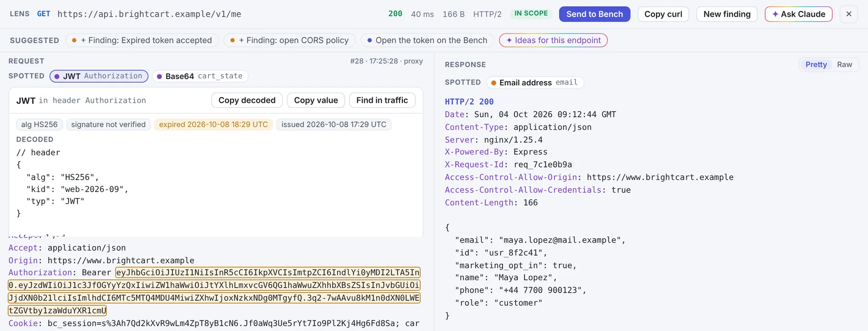
Task: Click the 'alg HS256' tag
Action: (39, 124)
